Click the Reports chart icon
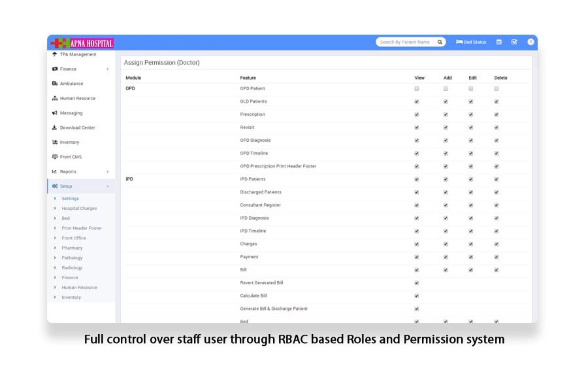This screenshot has width=588, height=374. click(55, 171)
